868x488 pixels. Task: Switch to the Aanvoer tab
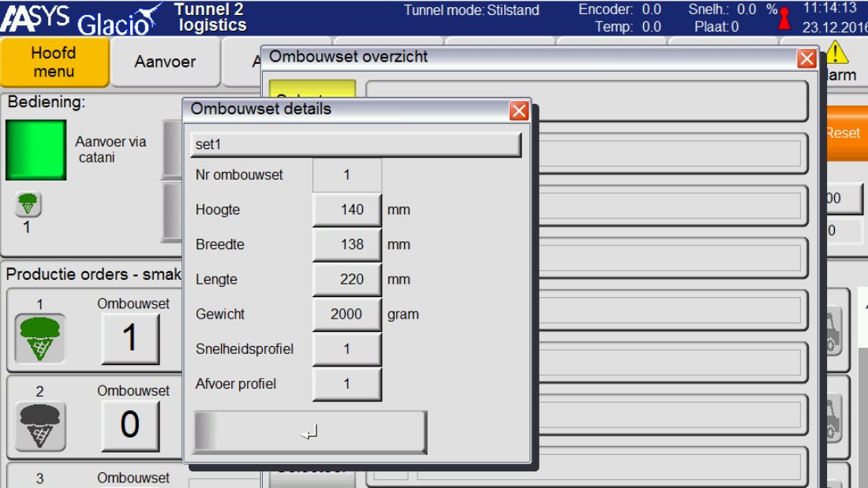[165, 61]
